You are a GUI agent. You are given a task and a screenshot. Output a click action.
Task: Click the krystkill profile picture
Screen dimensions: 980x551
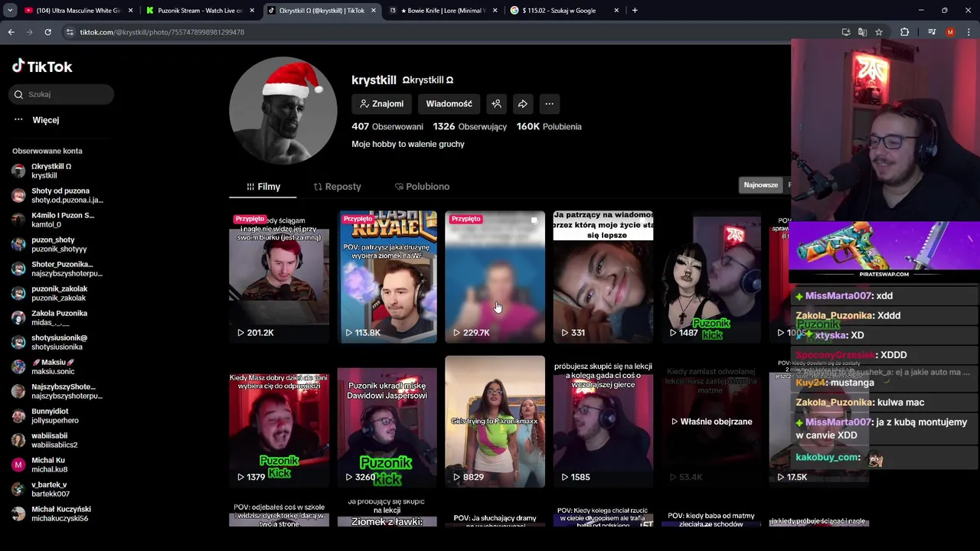click(283, 110)
